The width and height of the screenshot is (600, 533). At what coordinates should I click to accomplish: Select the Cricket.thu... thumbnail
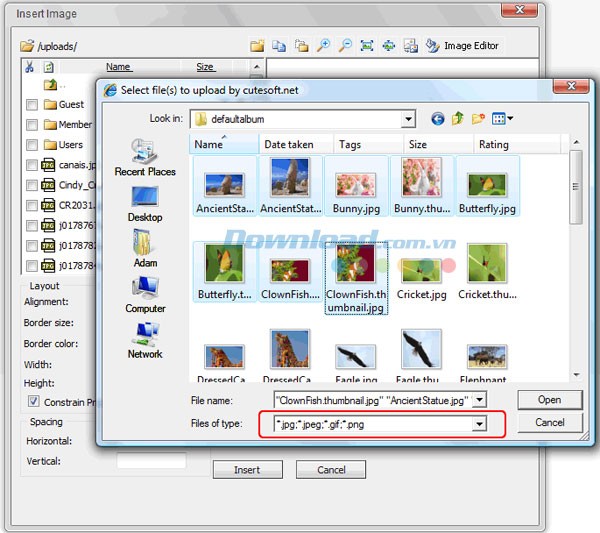487,272
